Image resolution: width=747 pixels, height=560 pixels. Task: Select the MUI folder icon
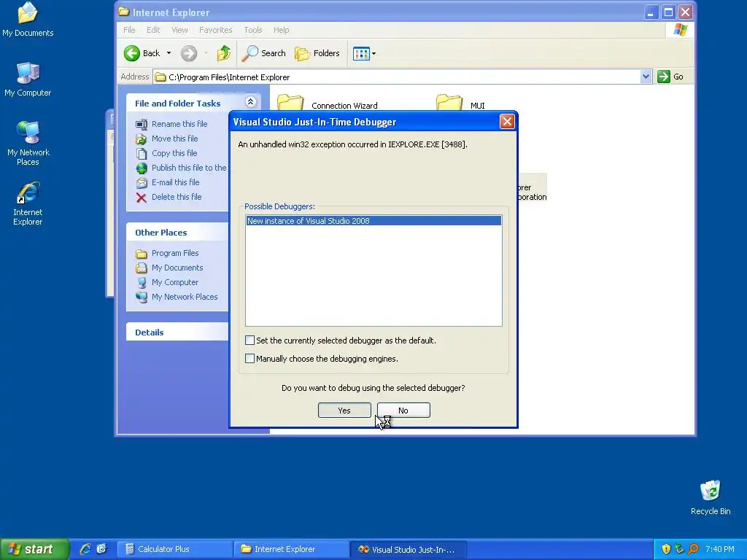point(449,102)
